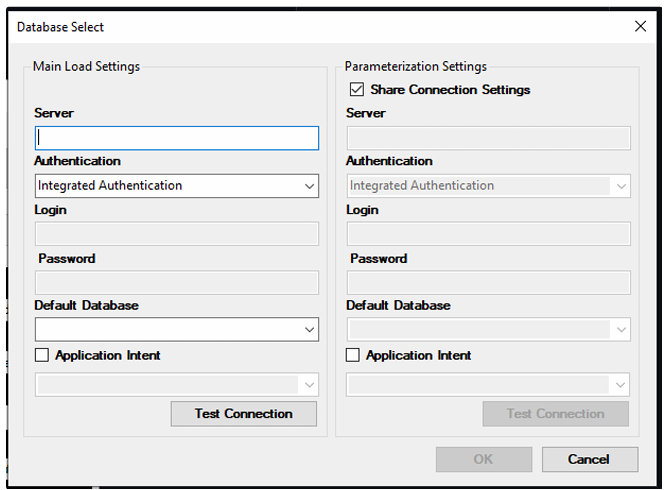Viewport: 665px width, 490px height.
Task: Expand Parameterization Default Database dropdown
Action: tap(488, 329)
